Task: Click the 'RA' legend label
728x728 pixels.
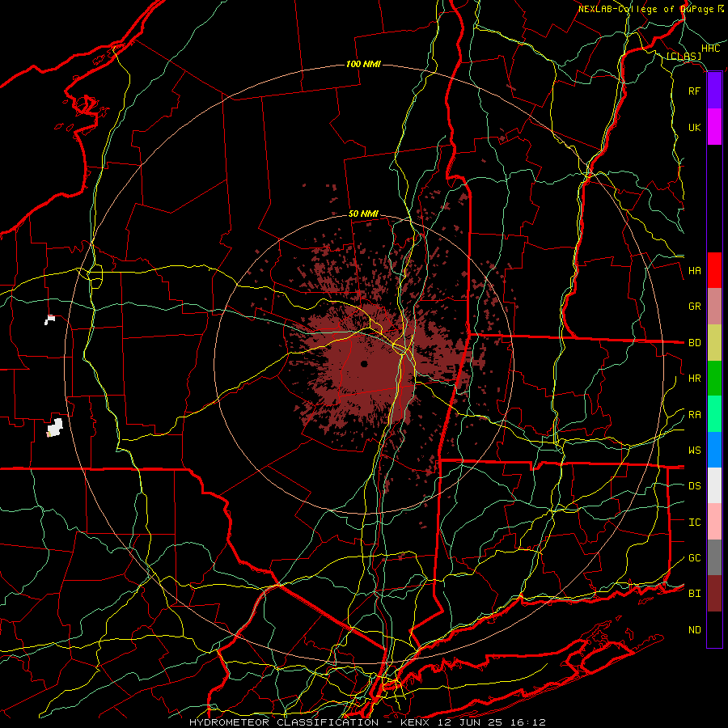Action: [694, 415]
